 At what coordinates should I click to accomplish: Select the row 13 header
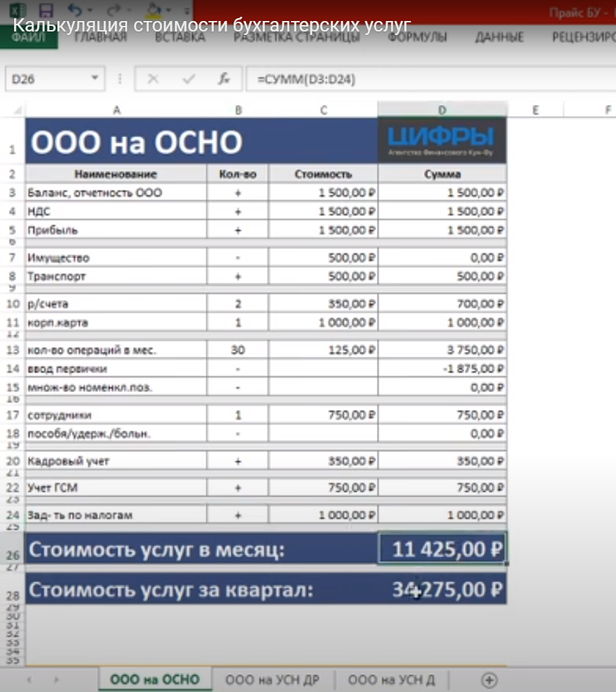pyautogui.click(x=13, y=350)
